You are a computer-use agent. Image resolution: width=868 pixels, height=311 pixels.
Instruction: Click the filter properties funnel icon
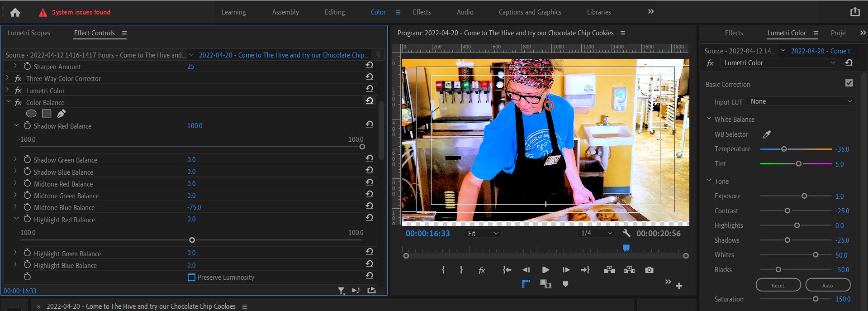click(342, 291)
